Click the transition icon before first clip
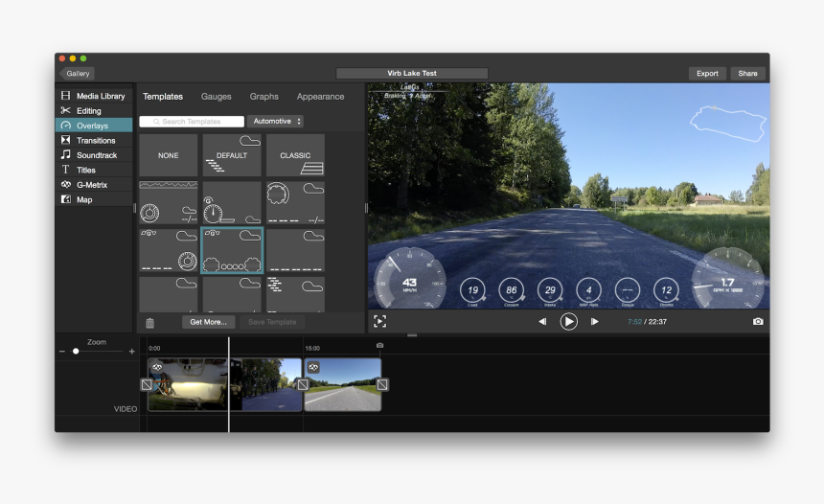The width and height of the screenshot is (824, 504). (x=147, y=384)
